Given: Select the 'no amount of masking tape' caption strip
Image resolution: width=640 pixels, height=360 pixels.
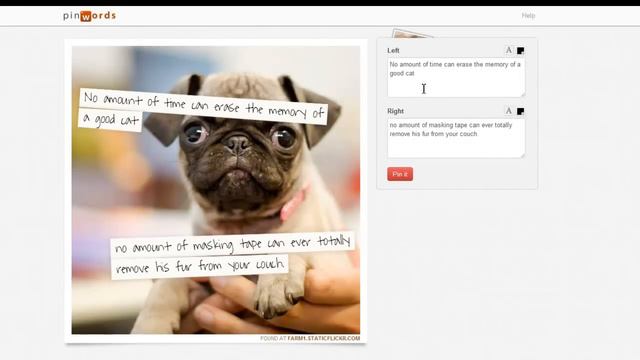Looking at the screenshot, I should pos(232,244).
